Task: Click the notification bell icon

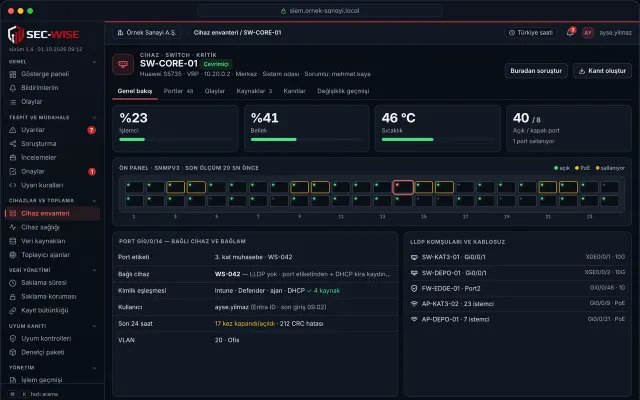Action: tap(570, 33)
